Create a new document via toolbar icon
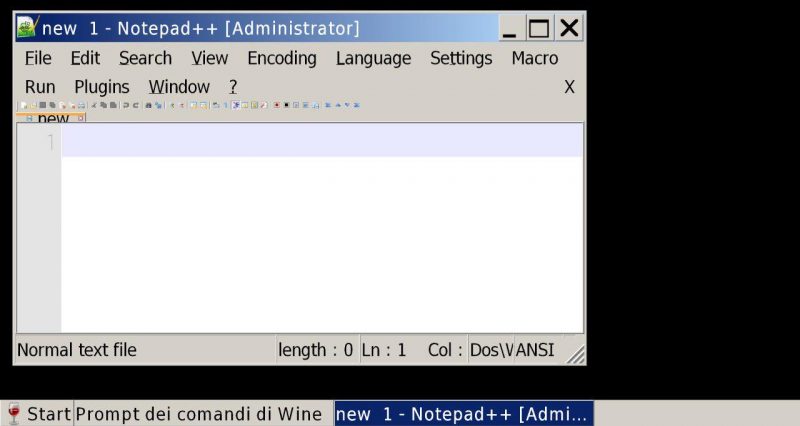The image size is (800, 426). [24, 105]
